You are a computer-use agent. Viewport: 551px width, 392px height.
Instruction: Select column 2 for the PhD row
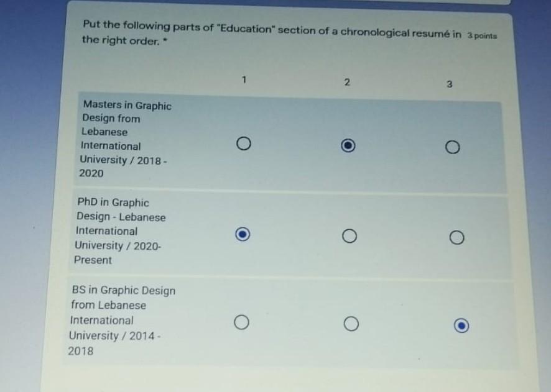click(x=350, y=236)
